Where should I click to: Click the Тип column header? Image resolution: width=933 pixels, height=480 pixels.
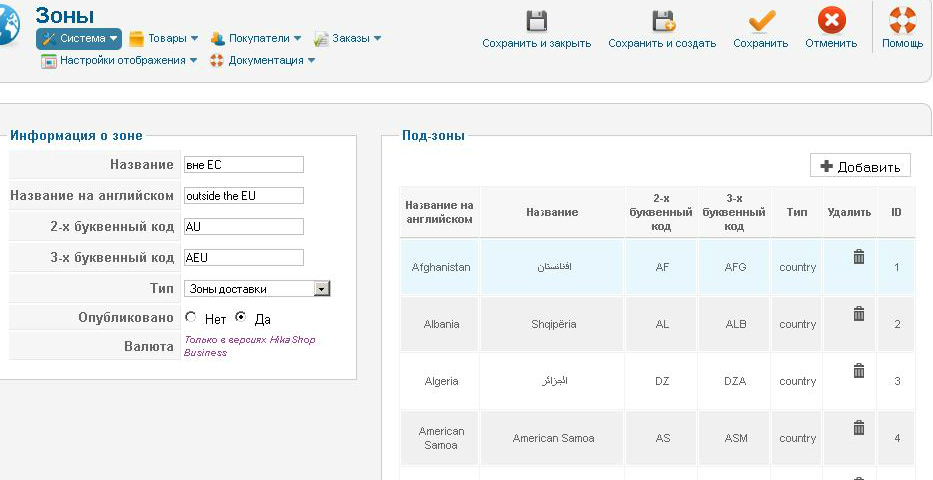797,212
